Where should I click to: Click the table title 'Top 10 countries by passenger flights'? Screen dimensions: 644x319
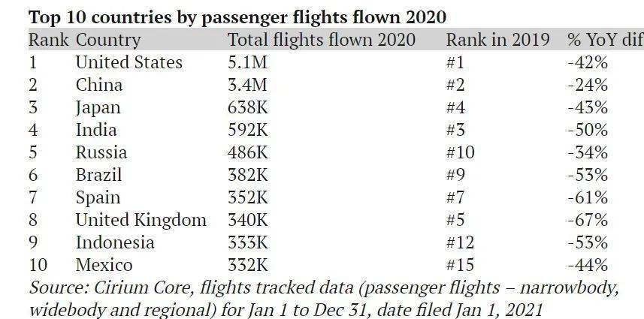(x=237, y=17)
